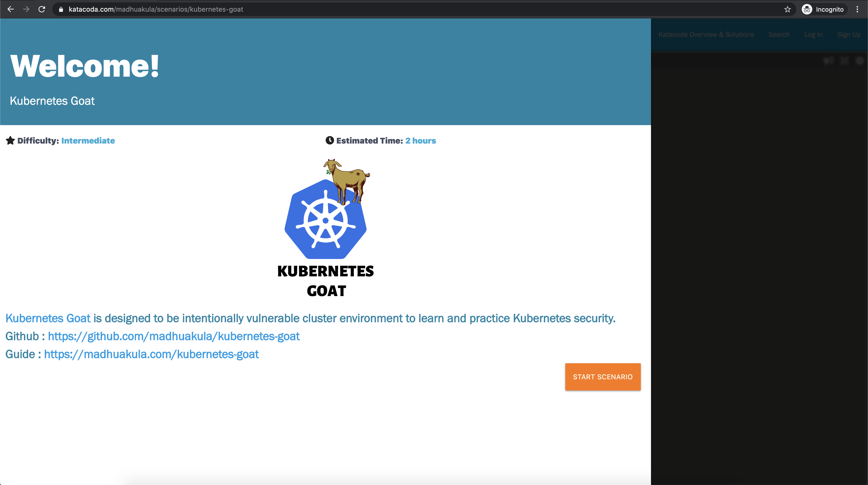
Task: Click the browser back arrow
Action: pos(10,9)
